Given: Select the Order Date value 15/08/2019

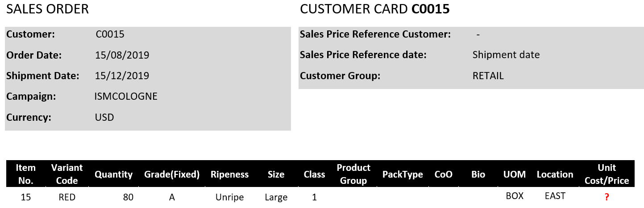Looking at the screenshot, I should tap(122, 55).
